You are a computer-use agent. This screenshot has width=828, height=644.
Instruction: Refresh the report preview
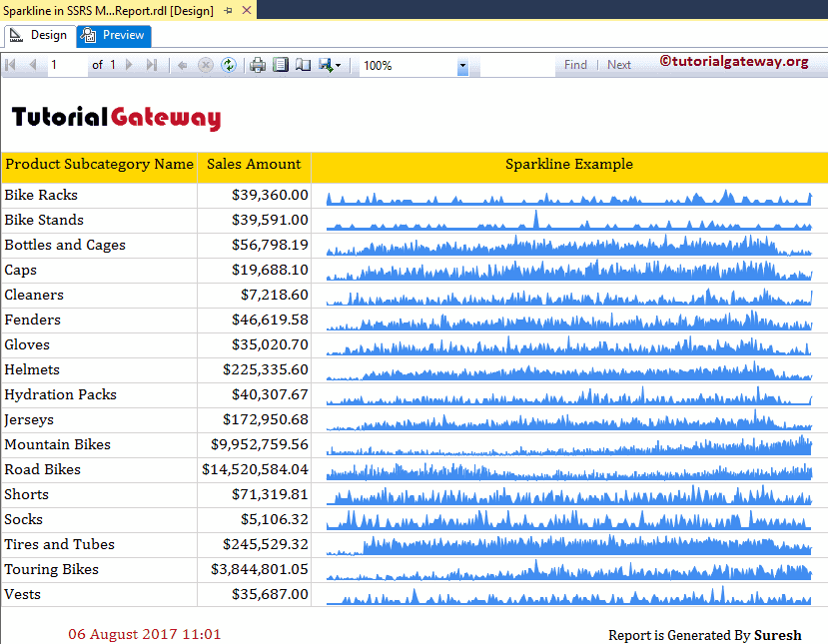(230, 64)
